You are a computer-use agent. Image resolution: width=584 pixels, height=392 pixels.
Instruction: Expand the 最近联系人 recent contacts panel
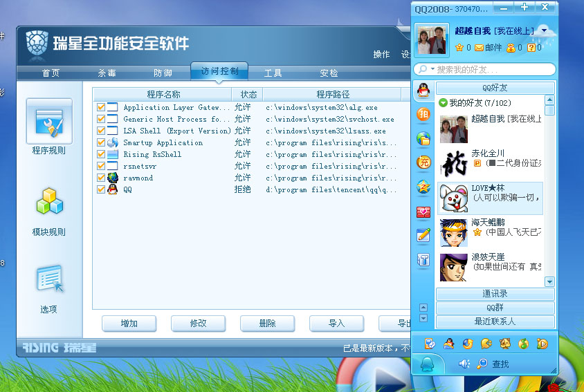pos(495,321)
